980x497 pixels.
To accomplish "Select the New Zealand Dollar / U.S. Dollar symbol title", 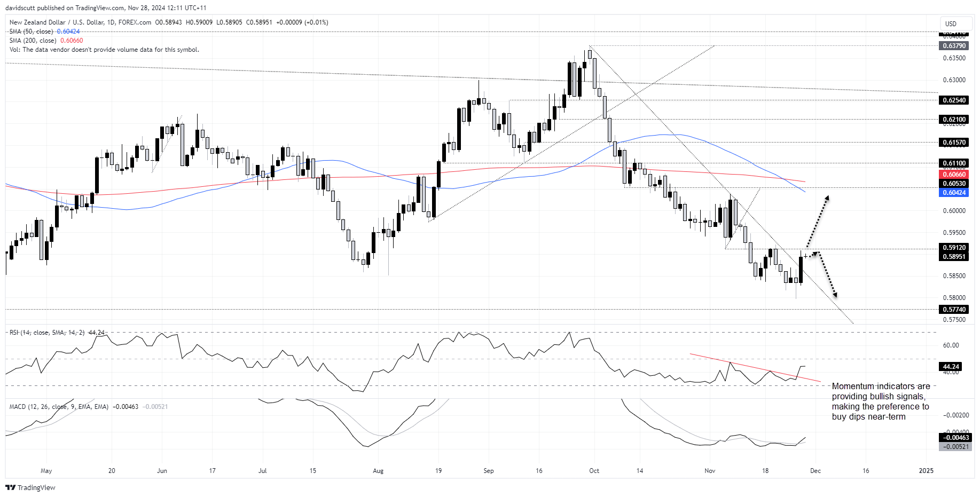I will [80, 22].
